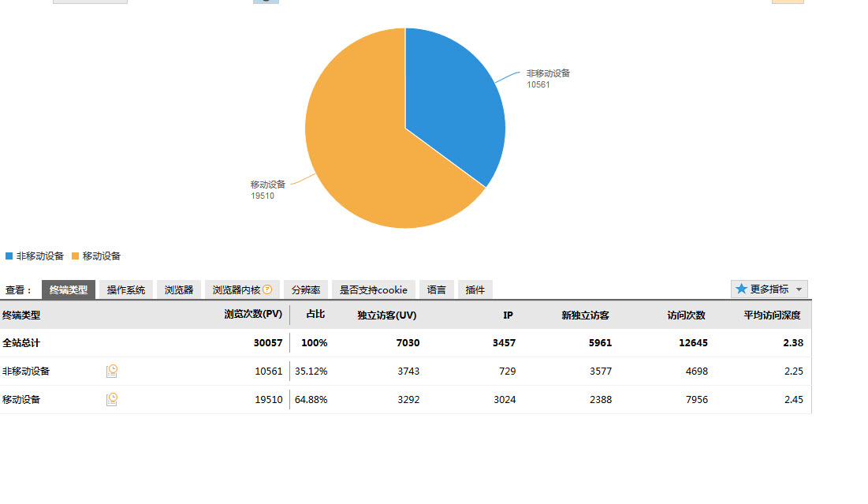Sort by 独立访客(UV) column header

click(386, 315)
